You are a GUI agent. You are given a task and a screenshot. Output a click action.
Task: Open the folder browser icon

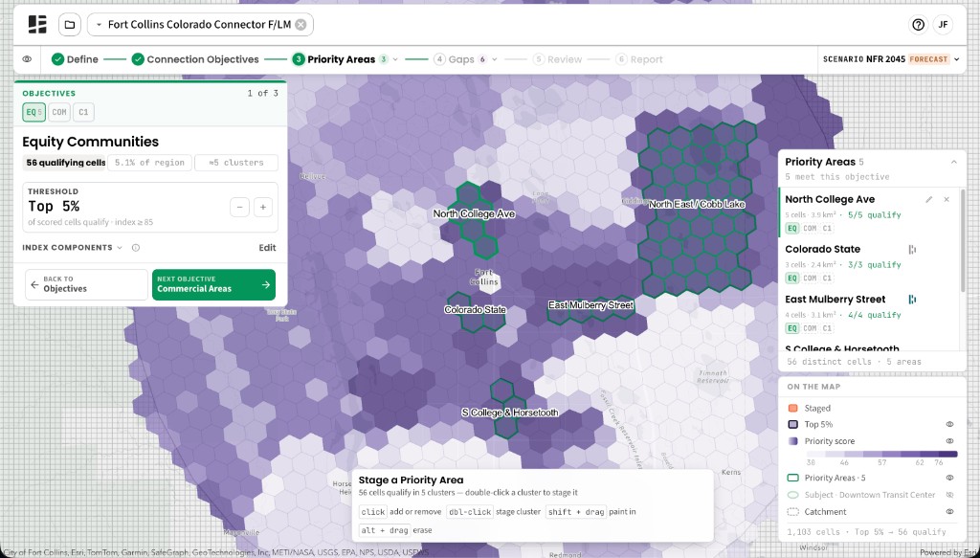tap(70, 24)
